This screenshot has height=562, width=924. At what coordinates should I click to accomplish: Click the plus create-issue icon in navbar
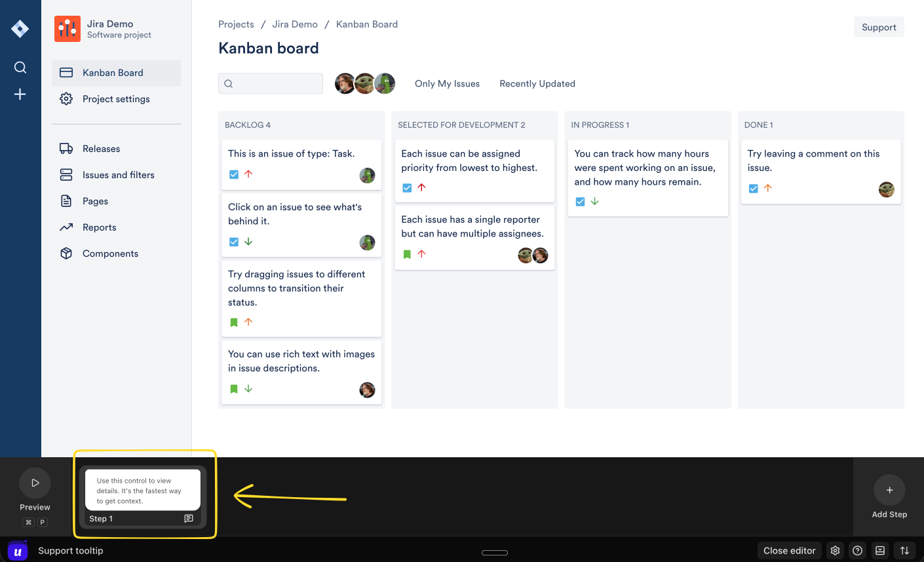(x=20, y=94)
